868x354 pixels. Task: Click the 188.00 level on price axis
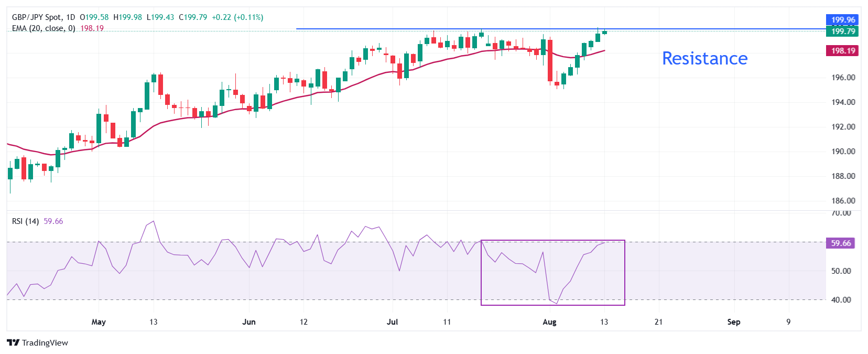click(x=843, y=176)
